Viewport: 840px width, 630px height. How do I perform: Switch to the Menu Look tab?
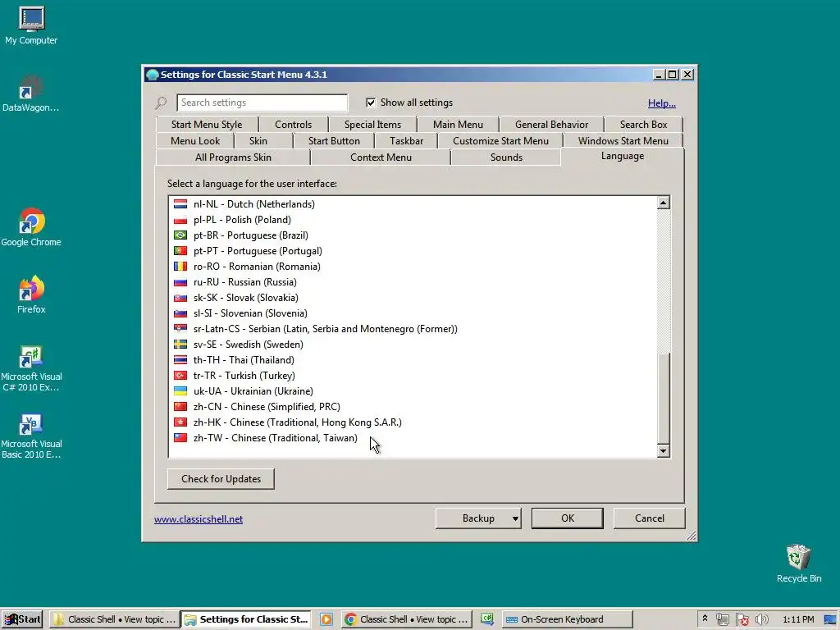click(x=195, y=141)
